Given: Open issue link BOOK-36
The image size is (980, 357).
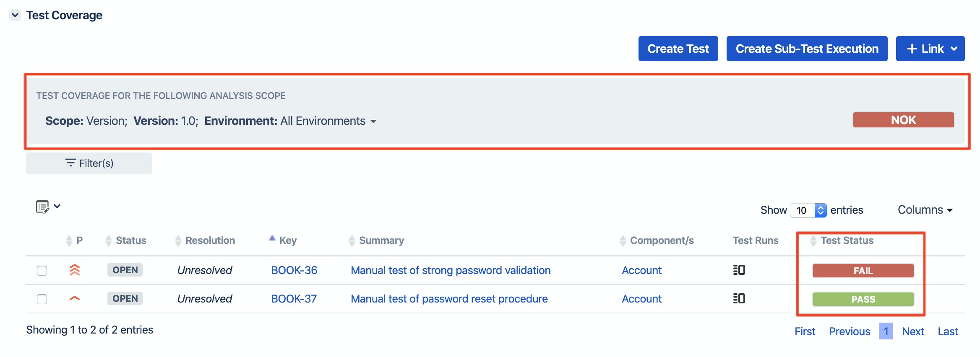Looking at the screenshot, I should 294,270.
